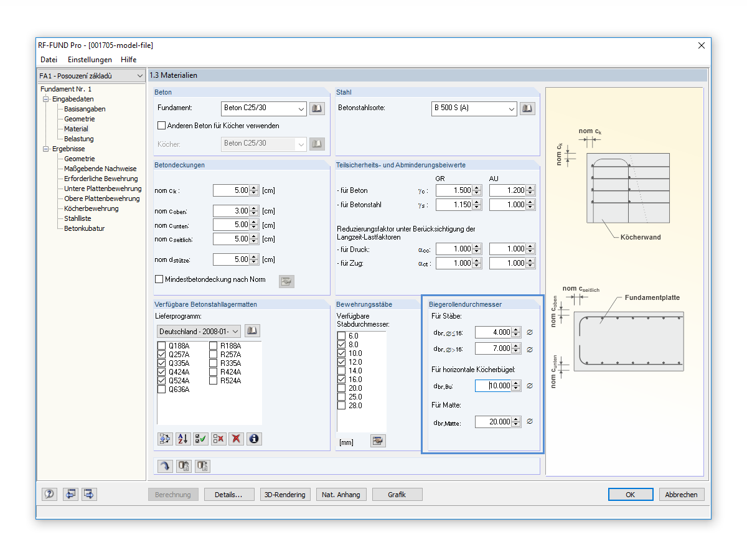The image size is (747, 560).
Task: Select Maßgebende Nachweise tree item
Action: [x=100, y=169]
